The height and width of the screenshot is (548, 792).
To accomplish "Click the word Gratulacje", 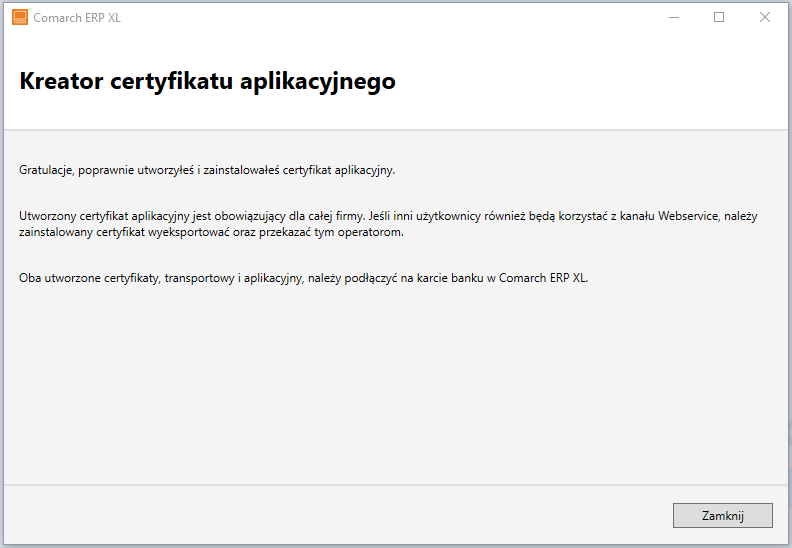I will (x=47, y=170).
